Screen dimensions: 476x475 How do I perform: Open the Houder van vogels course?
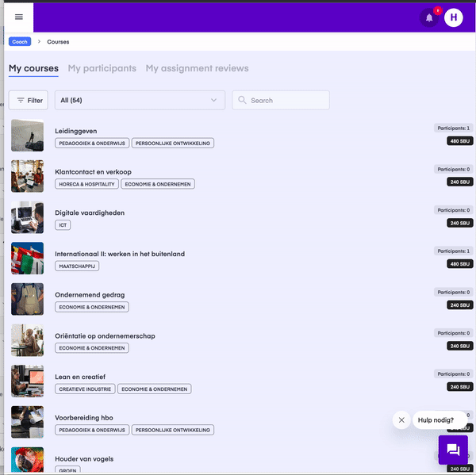[x=84, y=459]
